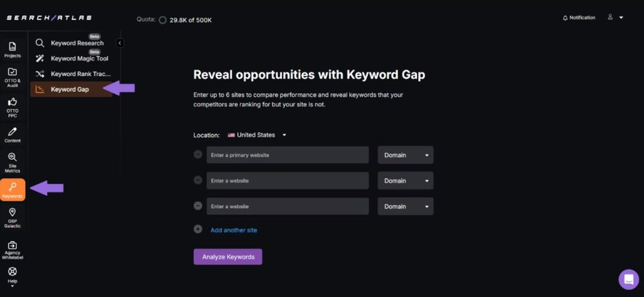The image size is (644, 297).
Task: Open Domain dropdown for primary website
Action: click(x=405, y=155)
